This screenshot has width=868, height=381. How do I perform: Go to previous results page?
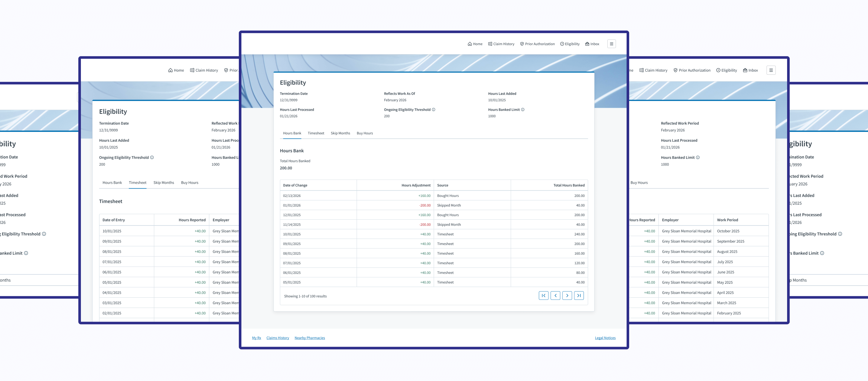[555, 295]
